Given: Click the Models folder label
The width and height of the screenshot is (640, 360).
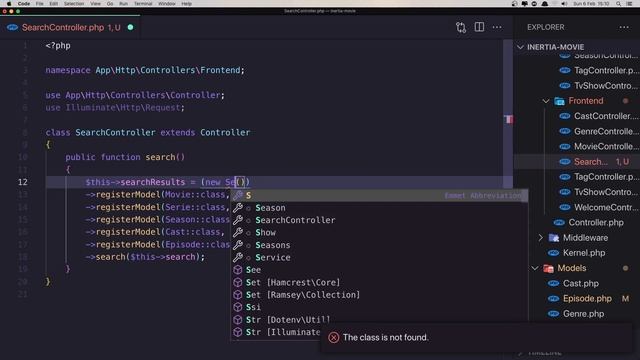Looking at the screenshot, I should [x=572, y=268].
